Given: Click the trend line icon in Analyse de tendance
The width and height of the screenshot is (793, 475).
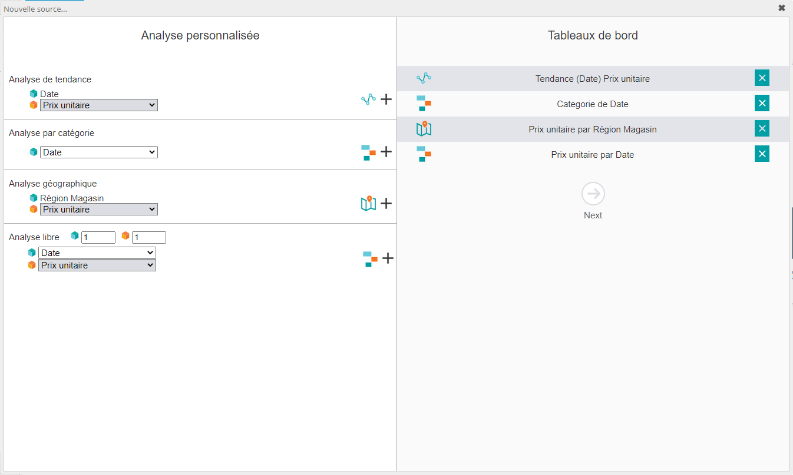Looking at the screenshot, I should 368,99.
